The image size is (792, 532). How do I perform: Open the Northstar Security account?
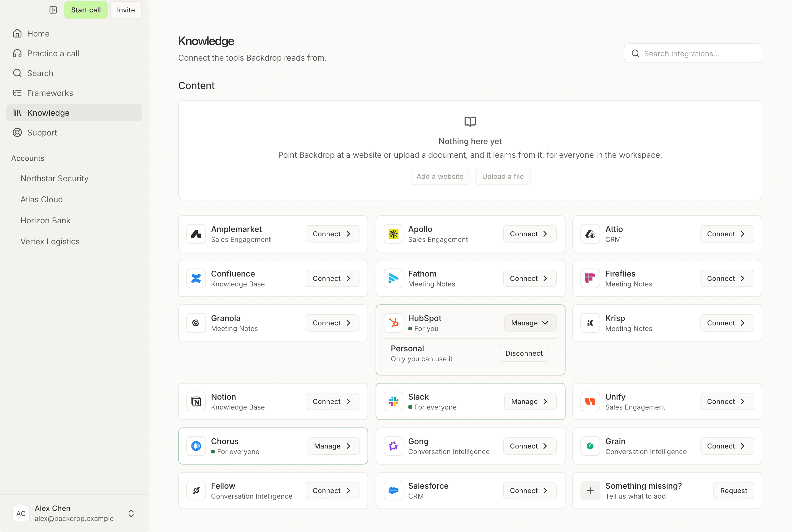point(54,178)
